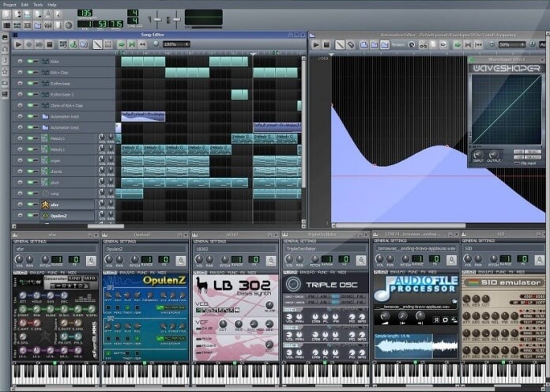Switch to ENV/LFO tab in sfxr window
The width and height of the screenshot is (550, 392).
(36, 273)
